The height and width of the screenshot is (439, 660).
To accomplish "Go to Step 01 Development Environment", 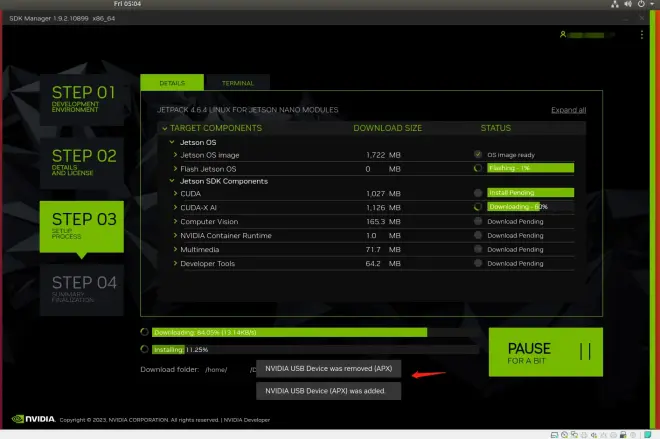I will (x=82, y=100).
